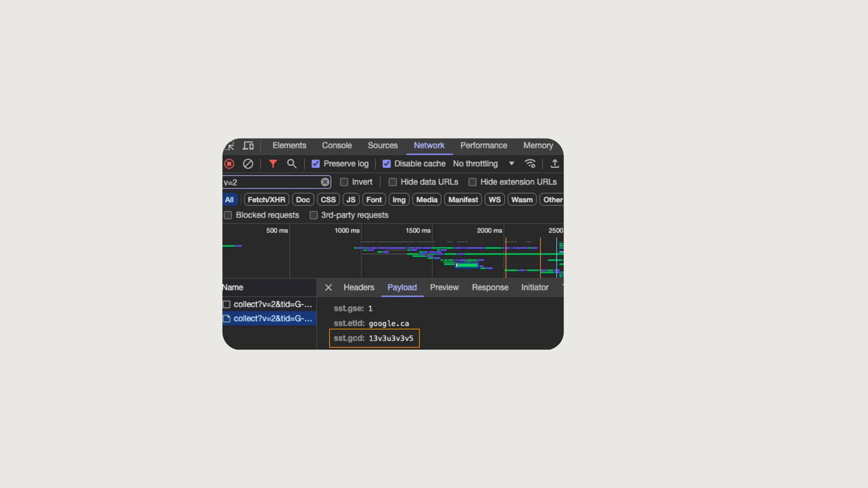Uncheck Disable cache checkbox
This screenshot has height=488, width=868.
tap(386, 164)
